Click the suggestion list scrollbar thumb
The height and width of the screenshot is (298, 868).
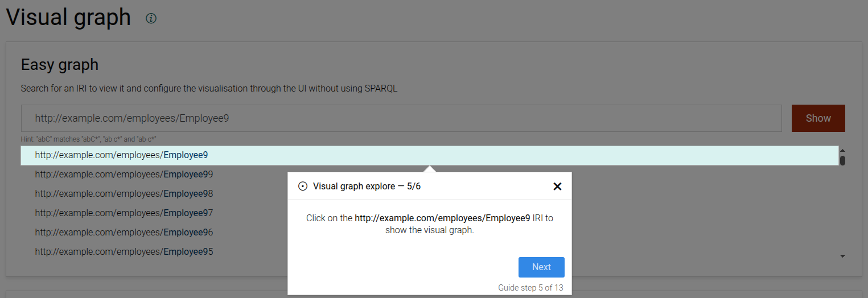[842, 160]
